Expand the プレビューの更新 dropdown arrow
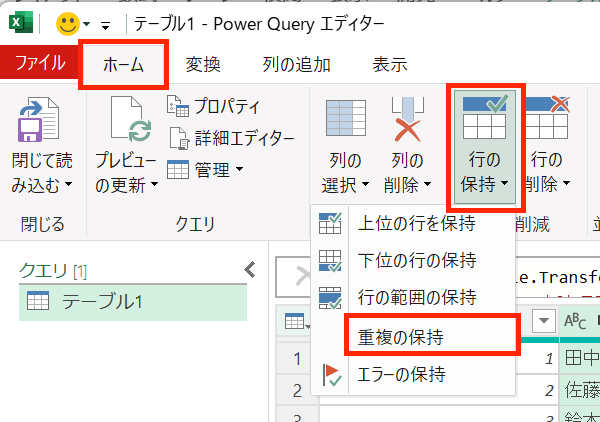600x422 pixels. pos(154,184)
